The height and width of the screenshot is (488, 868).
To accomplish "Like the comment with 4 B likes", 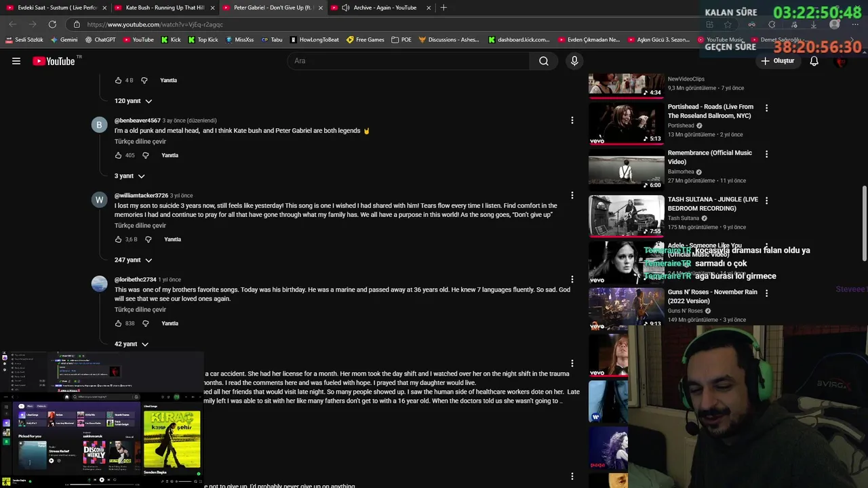I will click(x=118, y=80).
